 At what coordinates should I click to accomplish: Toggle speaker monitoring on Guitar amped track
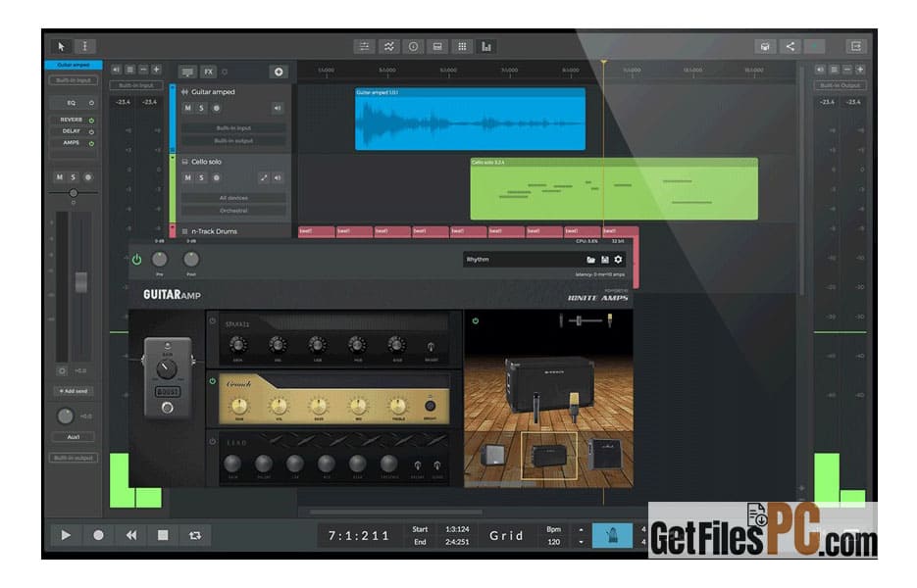click(278, 108)
